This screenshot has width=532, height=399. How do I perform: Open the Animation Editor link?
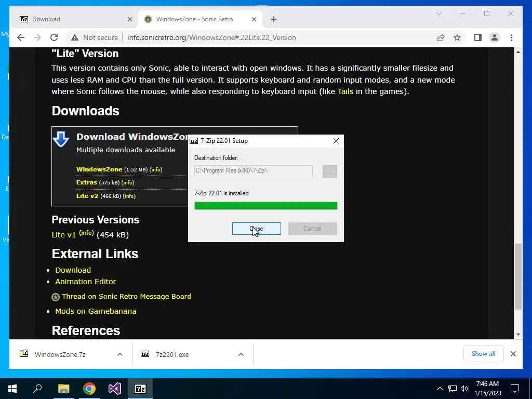click(86, 282)
